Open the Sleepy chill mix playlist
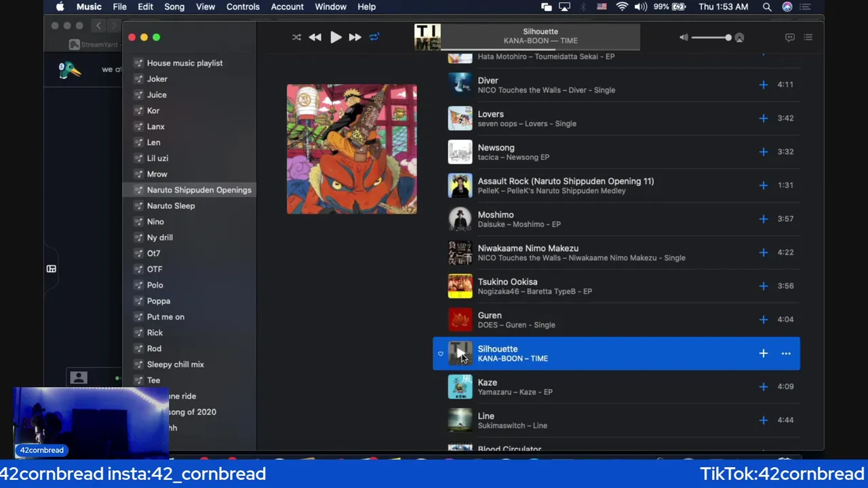 tap(175, 365)
